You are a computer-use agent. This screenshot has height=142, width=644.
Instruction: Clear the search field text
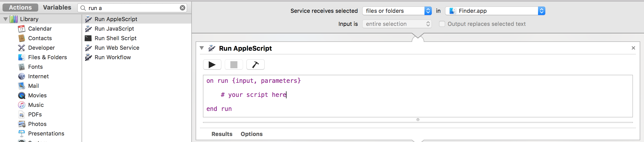coord(183,8)
